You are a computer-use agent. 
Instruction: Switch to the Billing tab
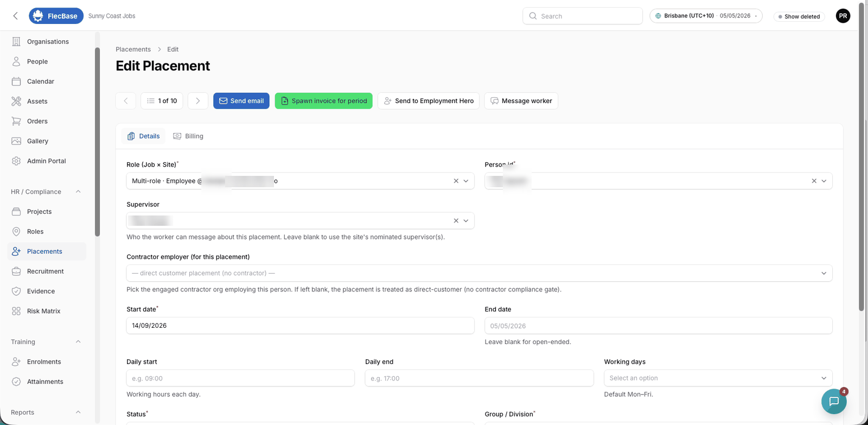(188, 136)
